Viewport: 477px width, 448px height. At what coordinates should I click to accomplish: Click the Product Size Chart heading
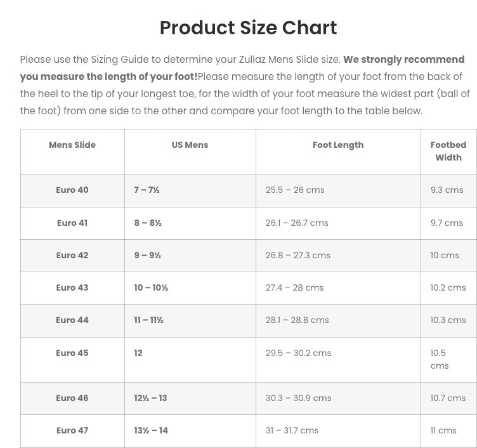coord(248,28)
